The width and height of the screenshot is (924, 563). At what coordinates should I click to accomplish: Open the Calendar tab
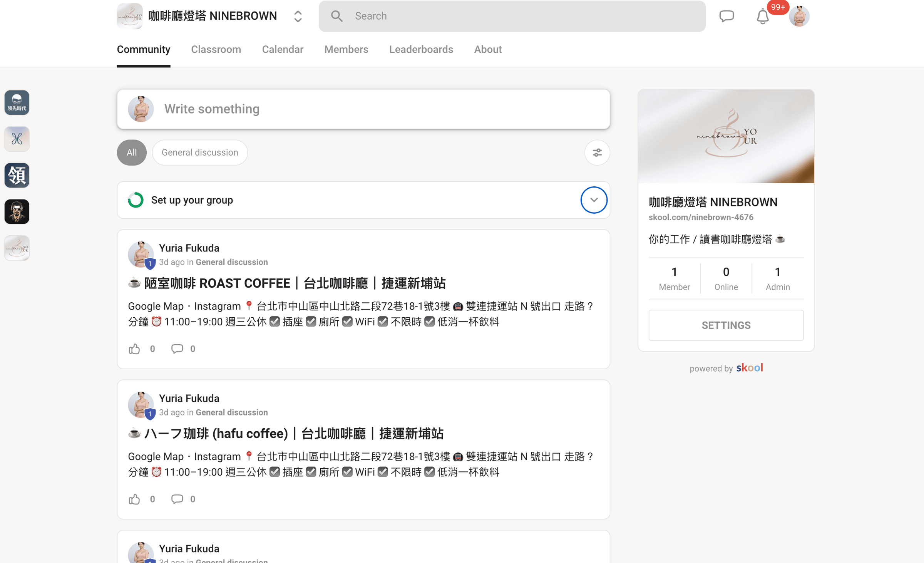coord(283,49)
